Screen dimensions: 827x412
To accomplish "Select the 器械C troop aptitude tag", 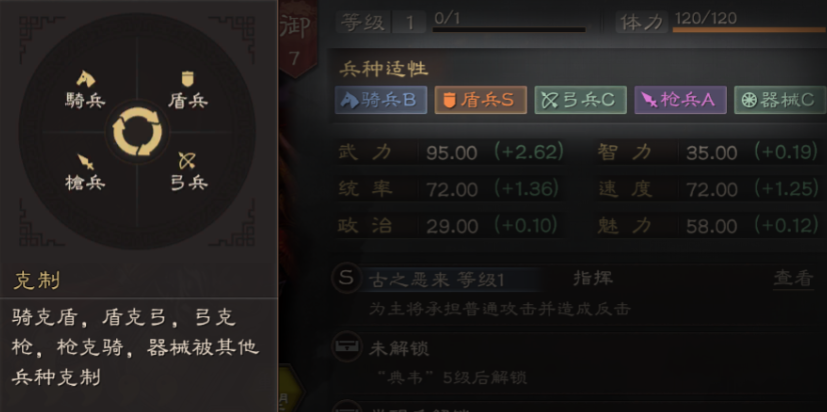I will tap(780, 100).
